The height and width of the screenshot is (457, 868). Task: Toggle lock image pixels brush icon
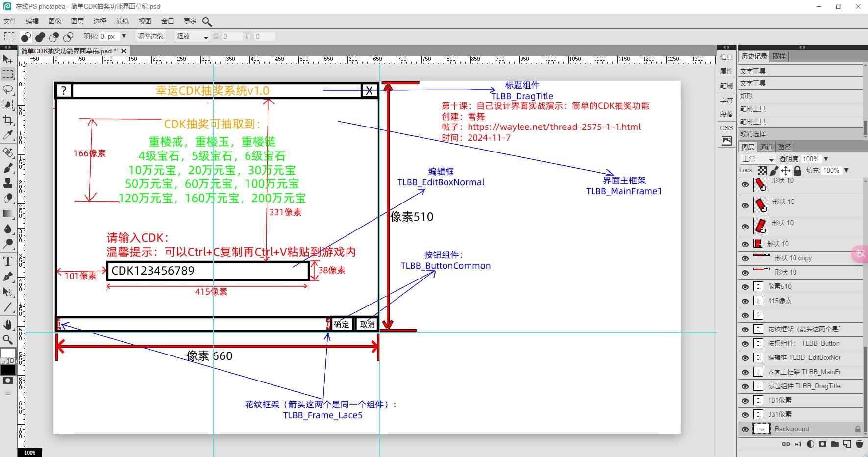click(774, 171)
